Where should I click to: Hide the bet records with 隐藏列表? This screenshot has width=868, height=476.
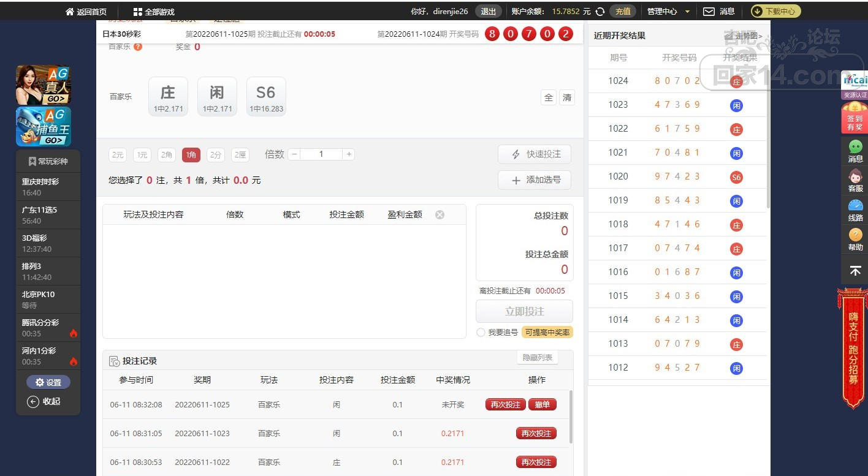(537, 358)
